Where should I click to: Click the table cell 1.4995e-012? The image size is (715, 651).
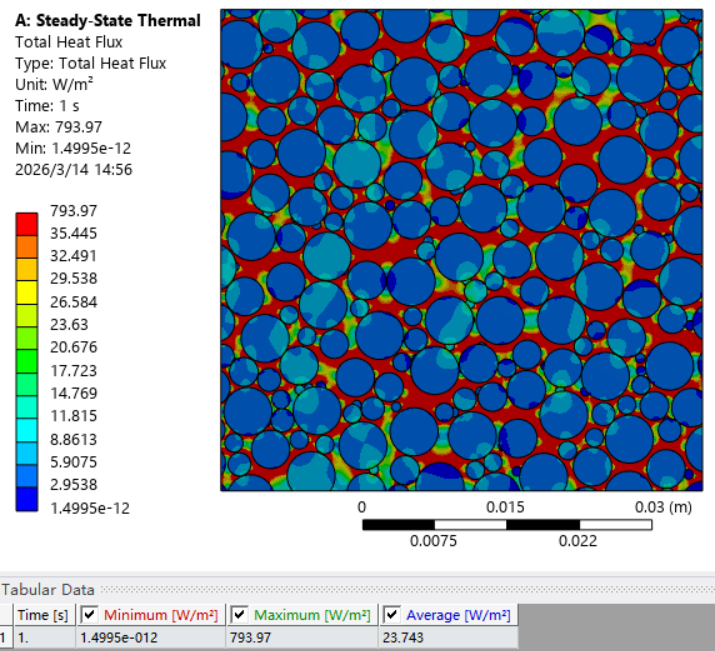point(150,637)
